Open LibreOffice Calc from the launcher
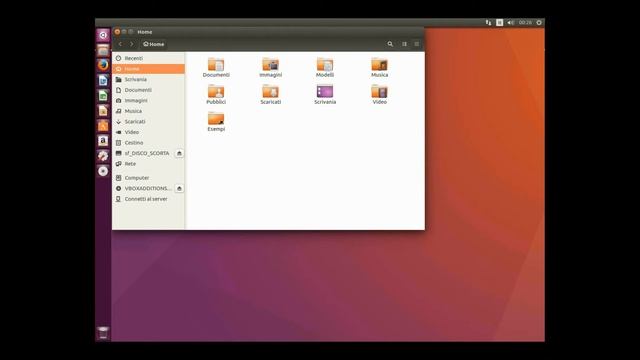The height and width of the screenshot is (360, 640). click(x=103, y=96)
